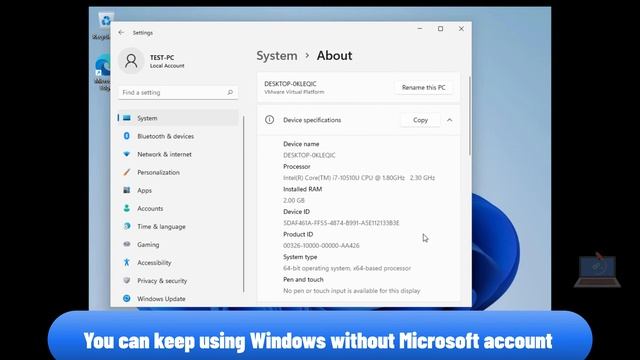Click the Device ID value text

coord(341,223)
